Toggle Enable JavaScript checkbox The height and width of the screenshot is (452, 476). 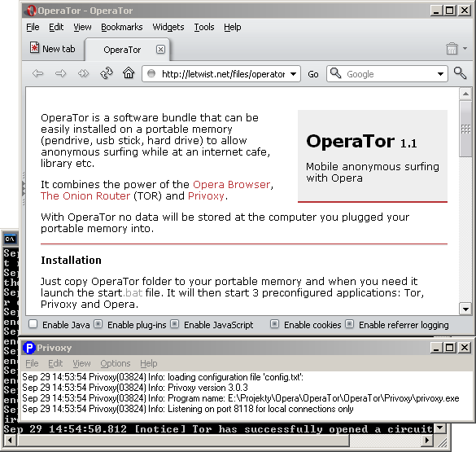coord(175,324)
